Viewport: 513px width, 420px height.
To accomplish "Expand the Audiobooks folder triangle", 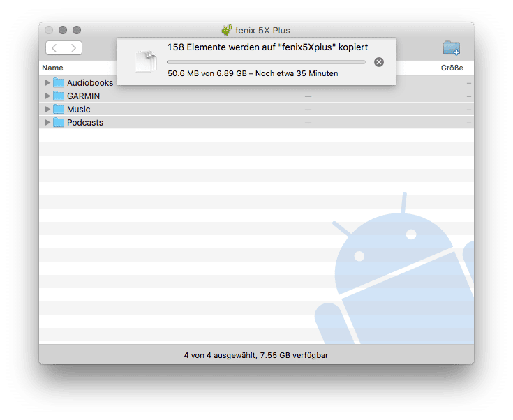I will [47, 82].
